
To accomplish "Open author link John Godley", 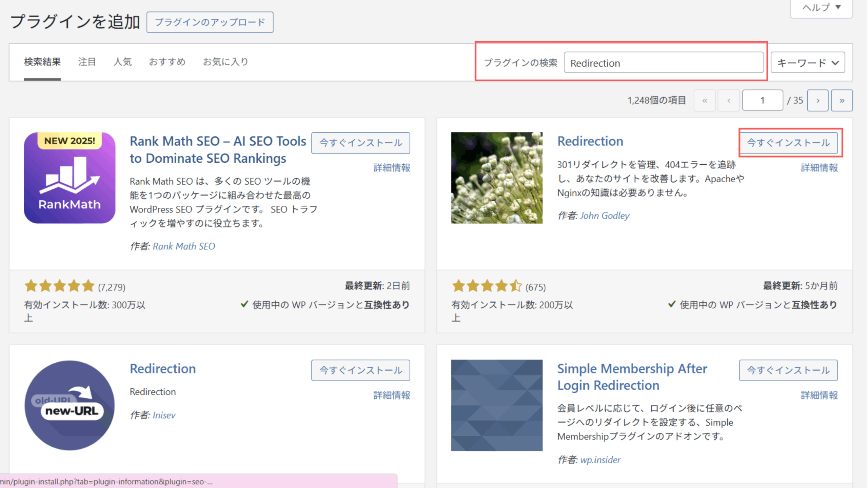I will pos(605,216).
